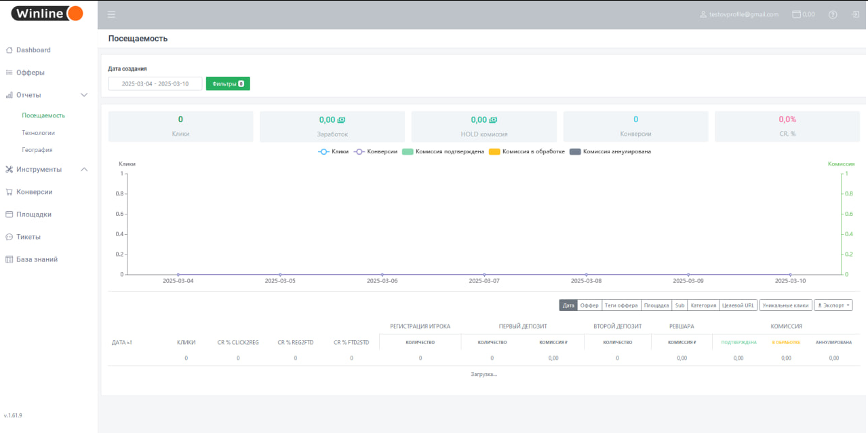
Task: Collapse the Отчеты sidebar section
Action: click(x=84, y=95)
